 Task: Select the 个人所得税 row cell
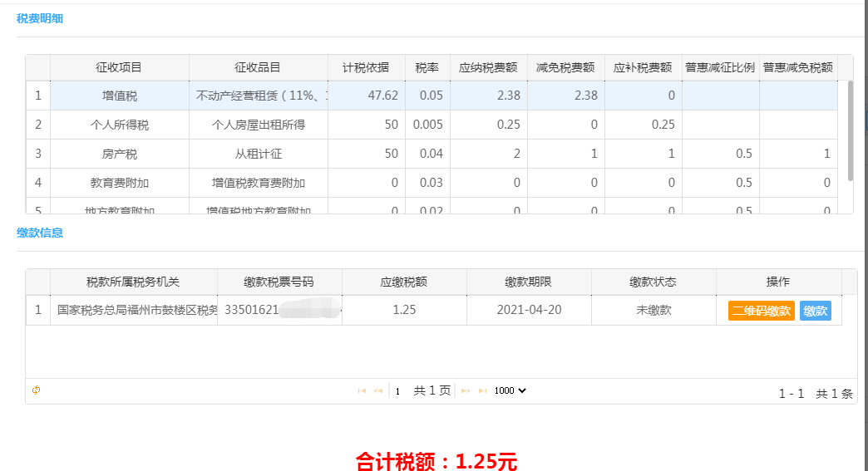tap(120, 125)
